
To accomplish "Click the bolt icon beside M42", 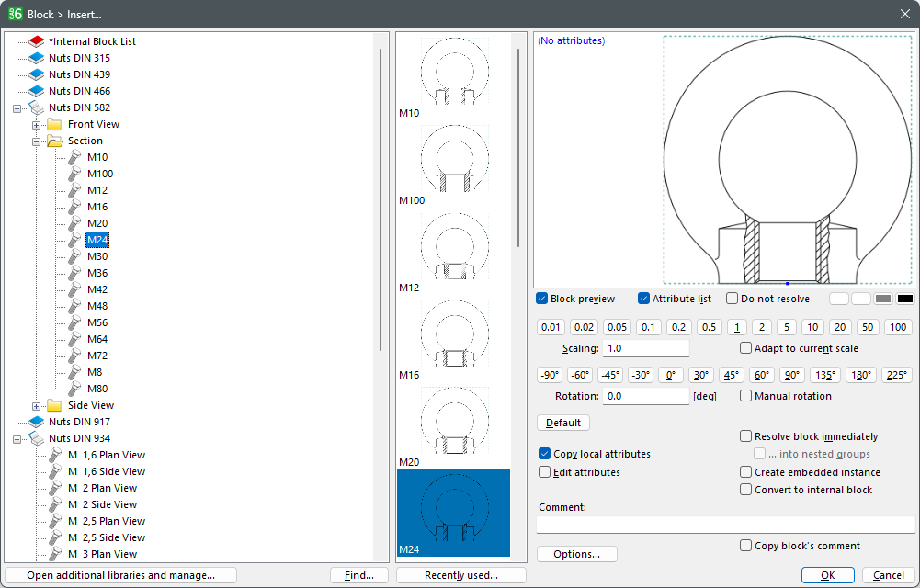I will (x=74, y=289).
